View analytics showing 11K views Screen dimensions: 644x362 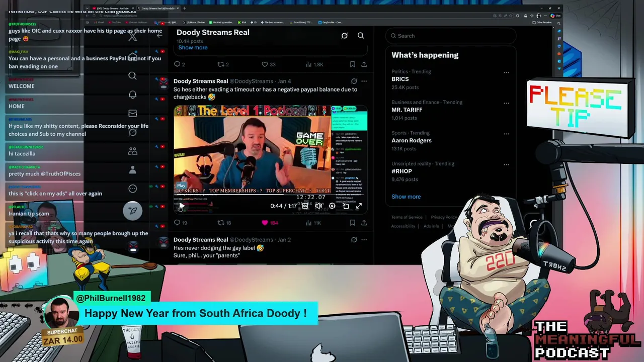tap(313, 223)
